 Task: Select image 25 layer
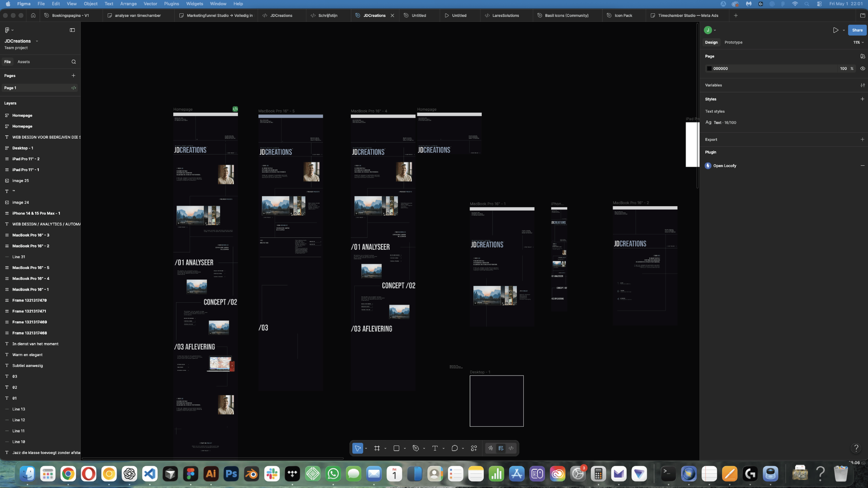tap(40, 181)
